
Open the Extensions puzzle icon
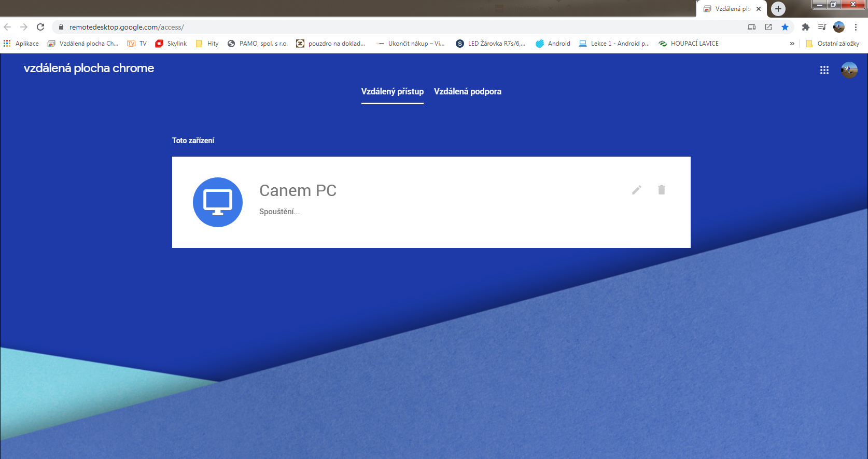805,27
